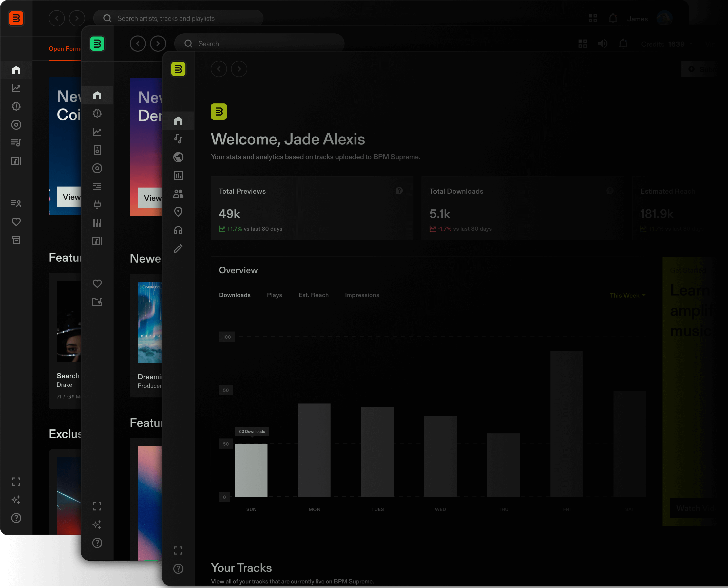Image resolution: width=728 pixels, height=588 pixels.
Task: Show help for the Total Previews card
Action: tap(399, 191)
